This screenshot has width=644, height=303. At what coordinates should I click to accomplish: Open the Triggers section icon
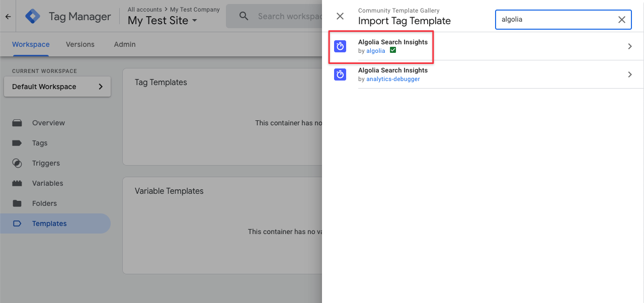[x=17, y=163]
